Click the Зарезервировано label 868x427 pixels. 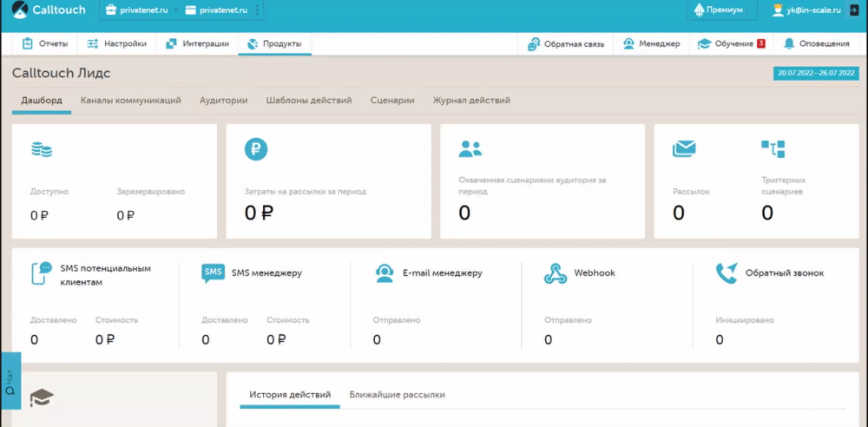(150, 192)
